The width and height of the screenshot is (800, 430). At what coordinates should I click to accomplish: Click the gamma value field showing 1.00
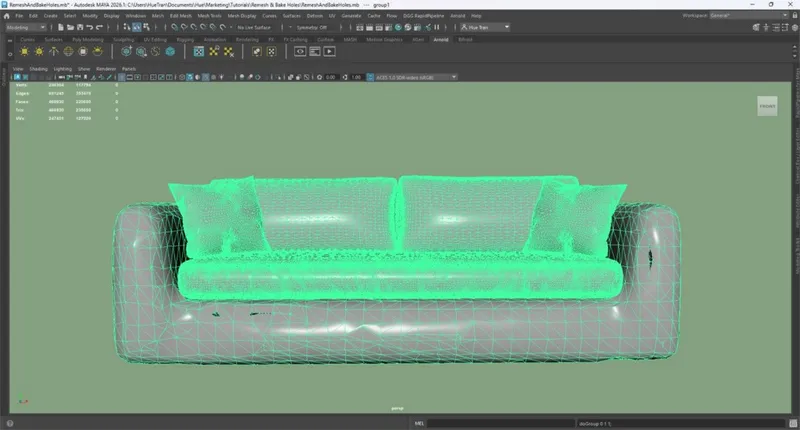click(x=356, y=77)
